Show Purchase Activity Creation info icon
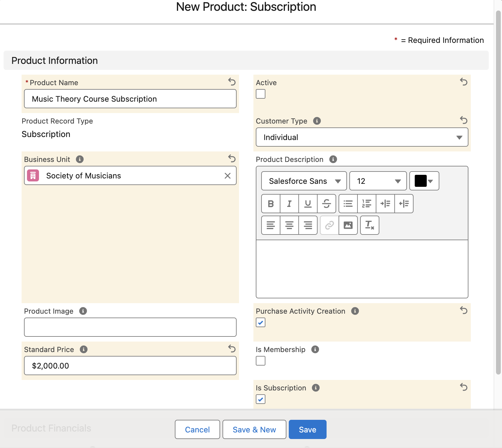This screenshot has width=502, height=448. 355,311
